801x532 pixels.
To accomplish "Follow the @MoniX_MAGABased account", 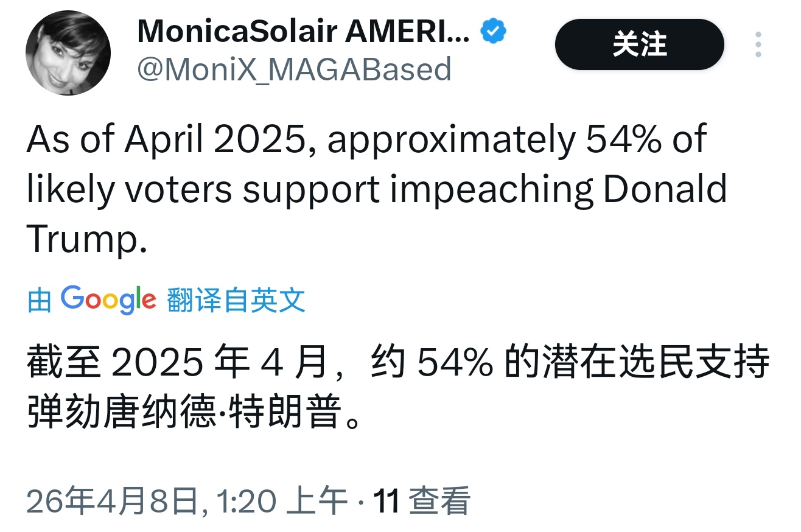I will (x=639, y=44).
